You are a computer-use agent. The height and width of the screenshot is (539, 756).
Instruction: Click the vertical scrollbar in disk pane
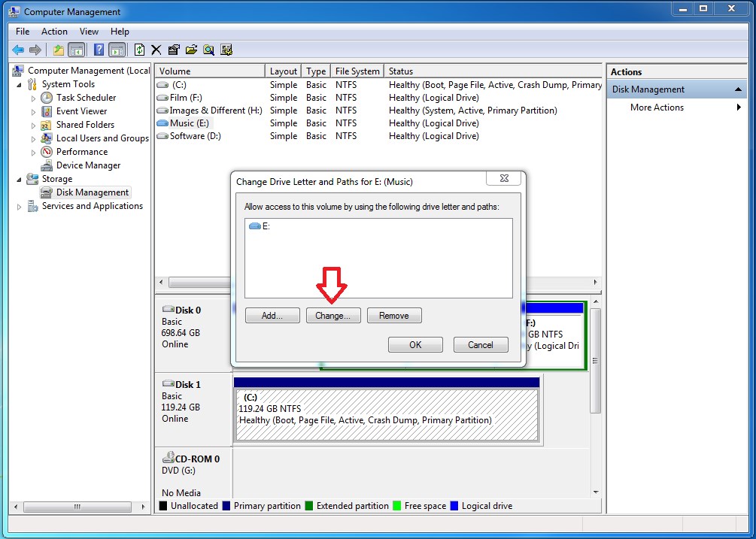(596, 361)
